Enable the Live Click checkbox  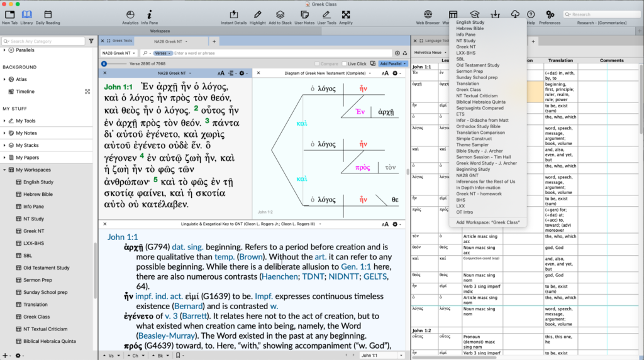coord(344,63)
